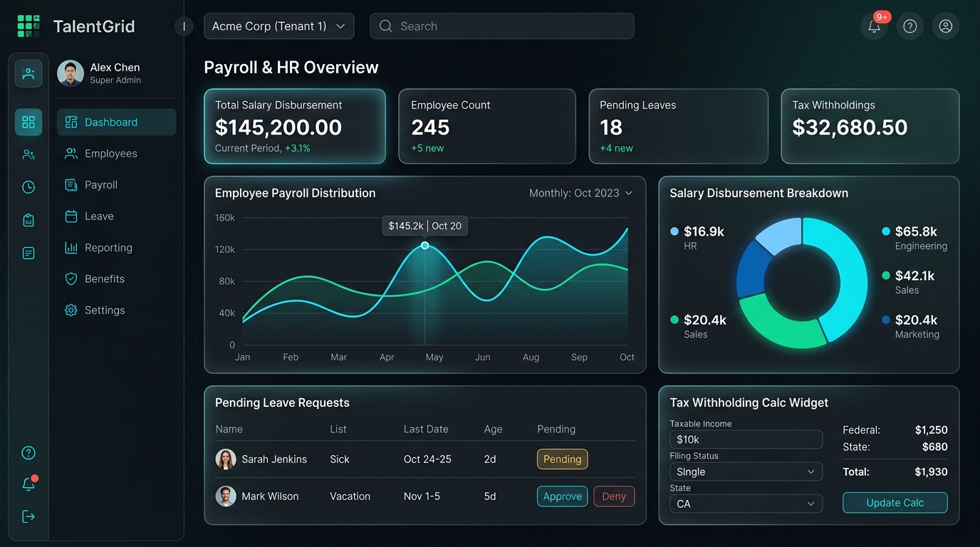This screenshot has width=980, height=547.
Task: Click the chart data point at May peak
Action: point(425,245)
